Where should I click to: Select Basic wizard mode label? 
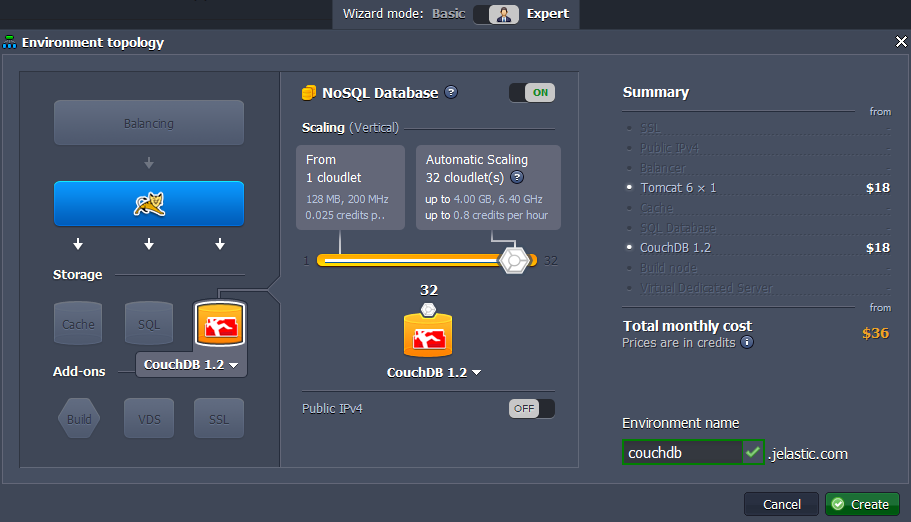449,14
